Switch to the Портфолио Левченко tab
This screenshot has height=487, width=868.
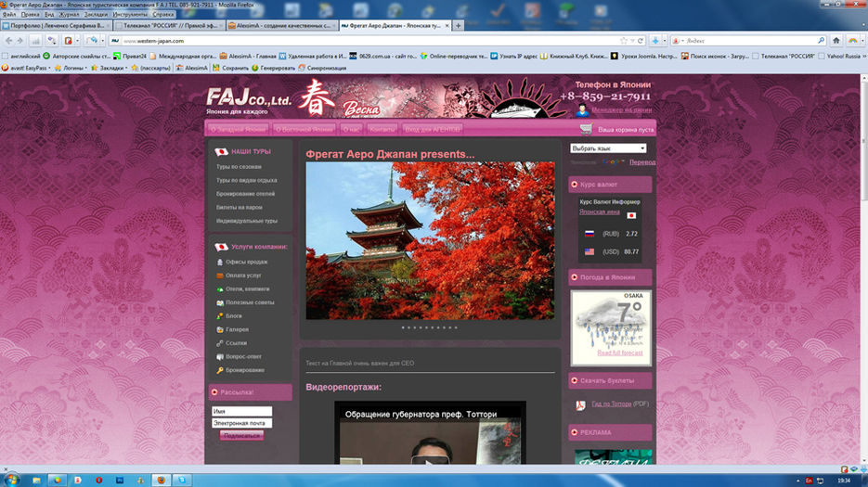click(56, 25)
